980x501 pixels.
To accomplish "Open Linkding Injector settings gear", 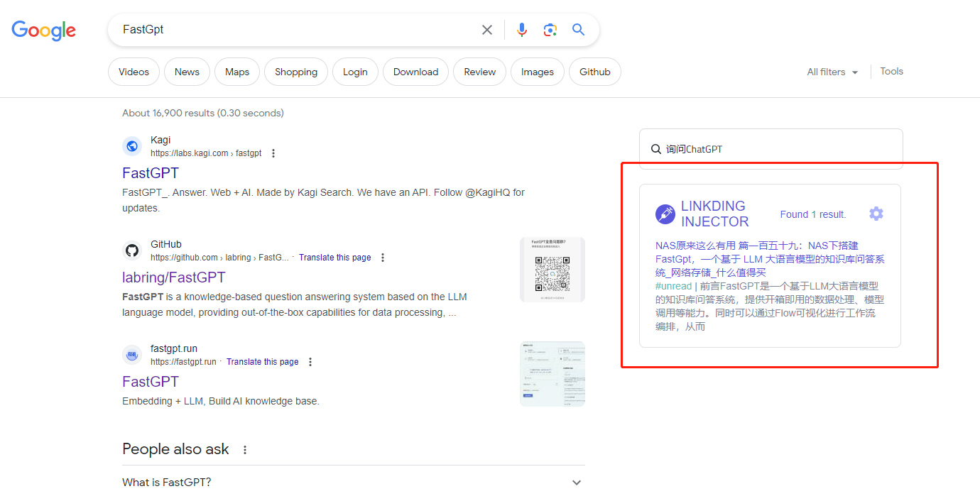I will pyautogui.click(x=876, y=214).
